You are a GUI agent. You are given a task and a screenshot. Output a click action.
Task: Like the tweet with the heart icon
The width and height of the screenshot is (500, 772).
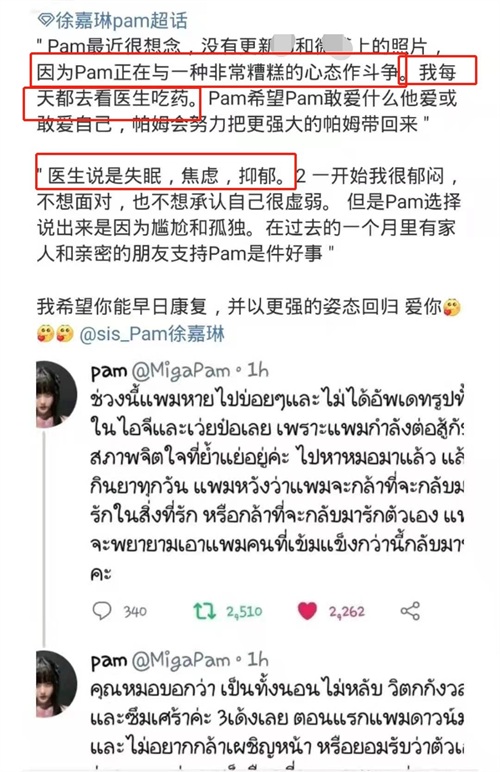pos(308,611)
